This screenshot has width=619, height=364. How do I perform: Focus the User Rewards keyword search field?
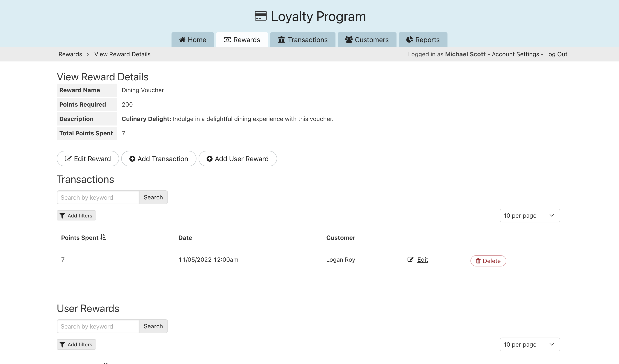98,326
